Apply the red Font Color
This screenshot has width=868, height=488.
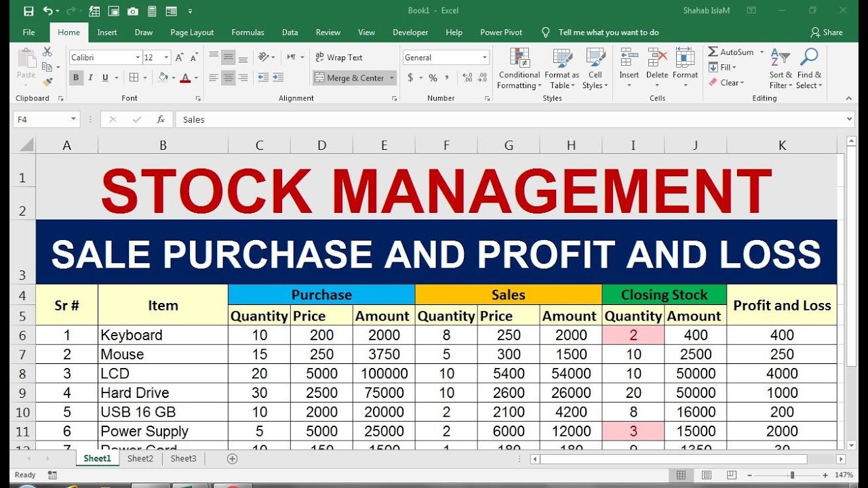(185, 78)
